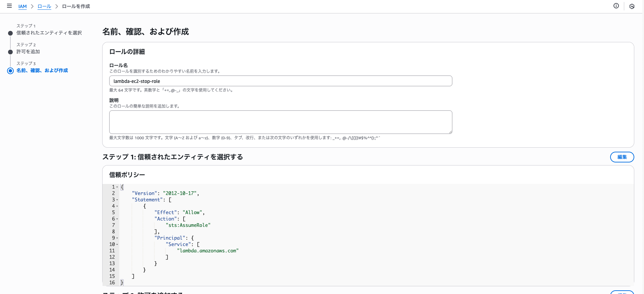644x294 pixels.
Task: Collapse the Statement fold on line 3
Action: (x=117, y=200)
